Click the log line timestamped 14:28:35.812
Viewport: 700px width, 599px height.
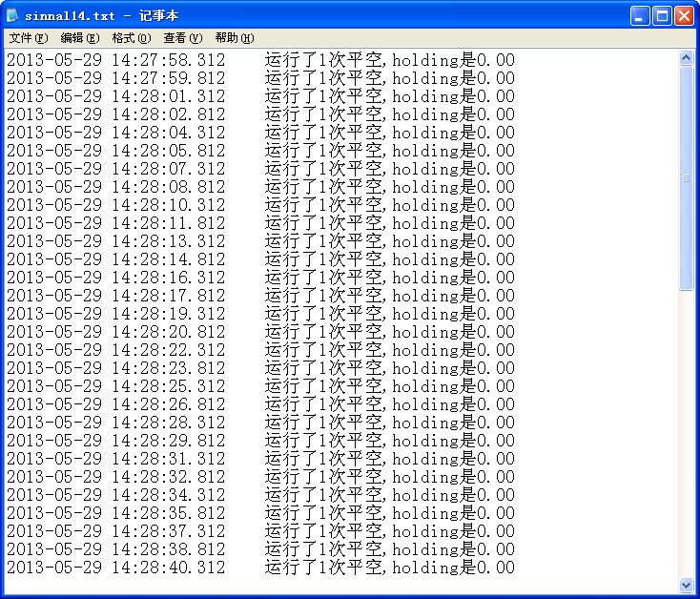click(260, 513)
